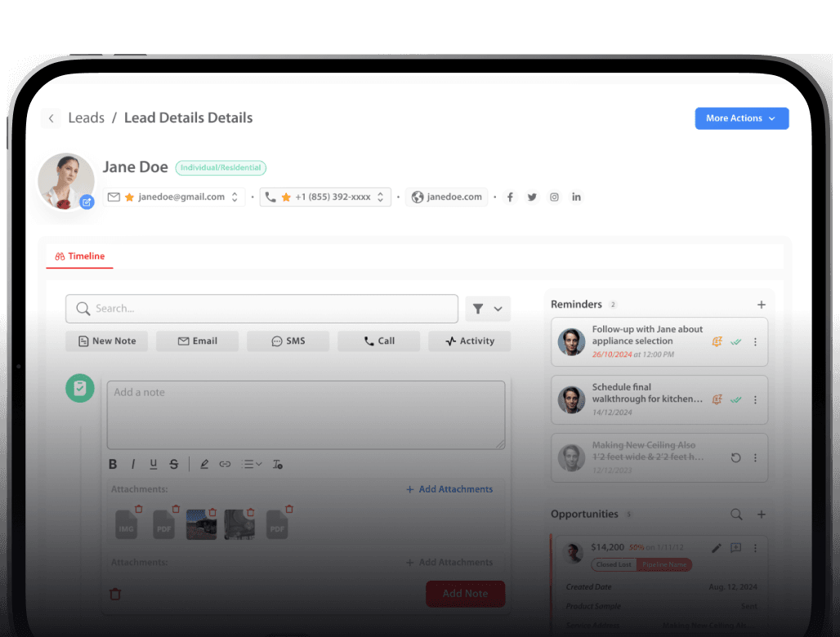The image size is (840, 637).
Task: Mark the final walkthrough reminder as complete
Action: click(736, 399)
